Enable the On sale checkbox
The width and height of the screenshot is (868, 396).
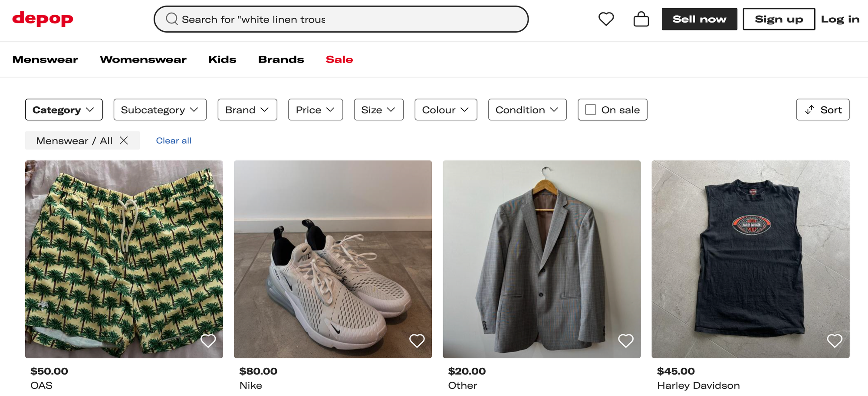coord(591,110)
